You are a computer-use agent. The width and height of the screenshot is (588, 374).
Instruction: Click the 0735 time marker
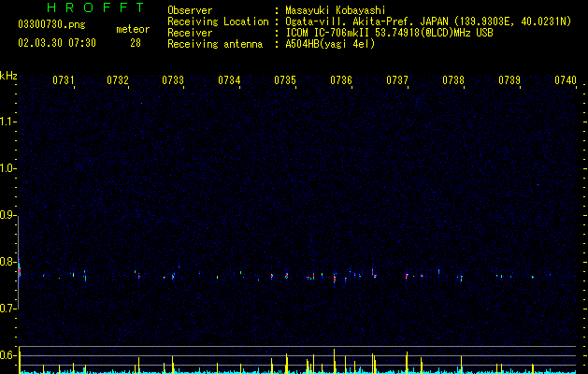(285, 79)
